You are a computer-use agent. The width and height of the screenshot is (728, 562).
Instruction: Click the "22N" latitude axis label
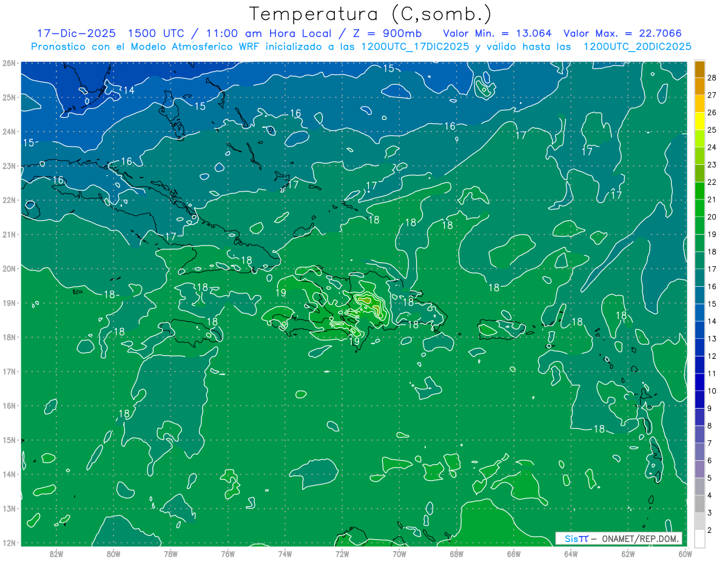click(9, 200)
